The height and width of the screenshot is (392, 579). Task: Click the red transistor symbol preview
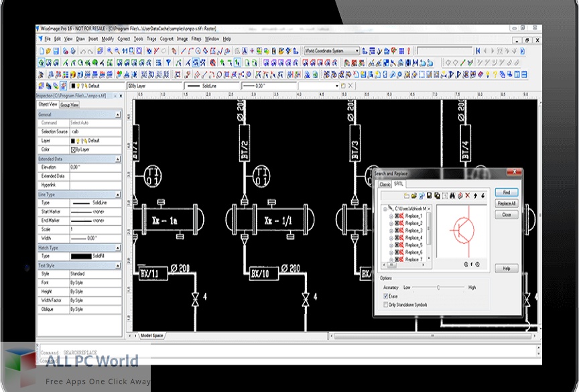pyautogui.click(x=462, y=231)
